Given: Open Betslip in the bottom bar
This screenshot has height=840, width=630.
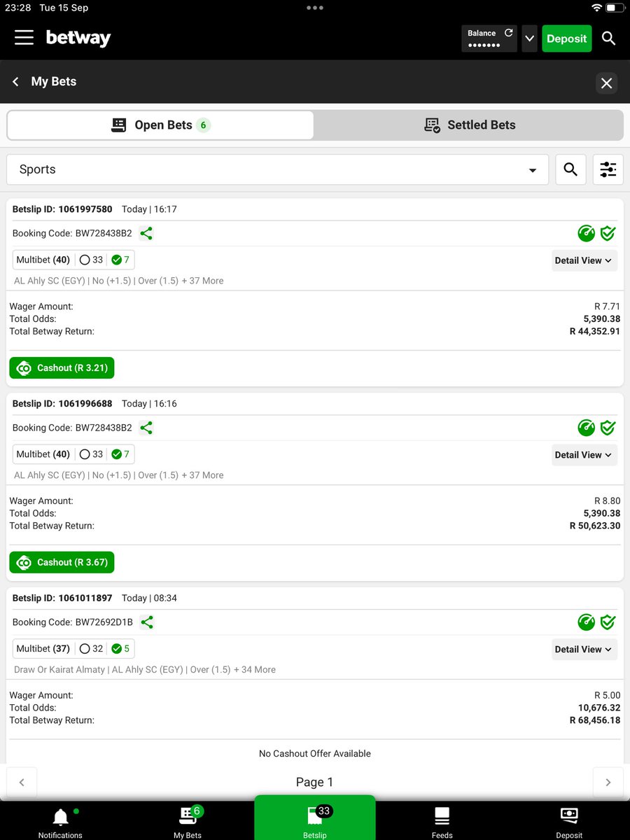Looking at the screenshot, I should pos(315,819).
